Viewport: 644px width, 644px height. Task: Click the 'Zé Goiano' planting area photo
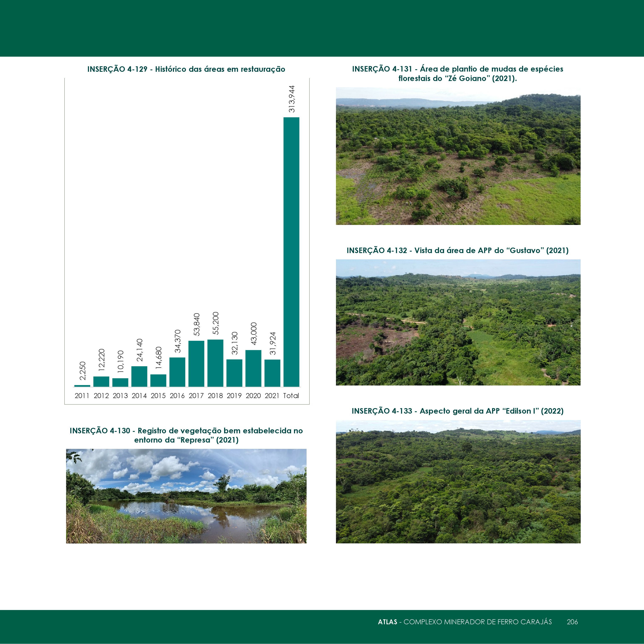point(458,156)
